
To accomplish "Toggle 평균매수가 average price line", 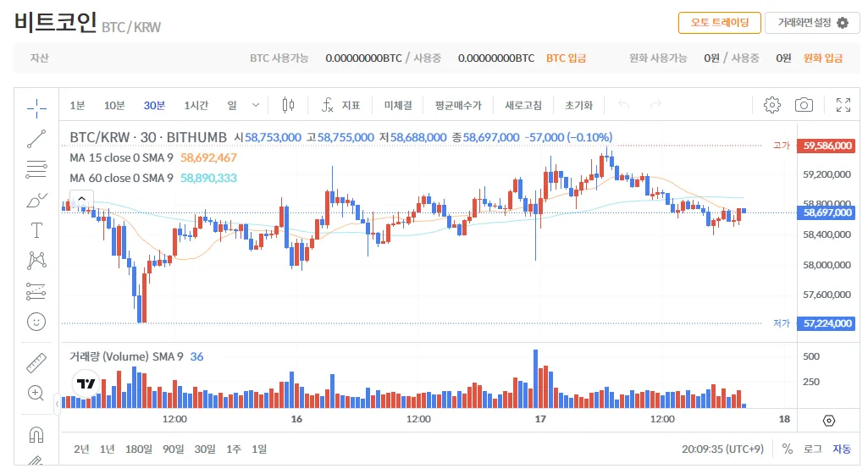I will [458, 105].
